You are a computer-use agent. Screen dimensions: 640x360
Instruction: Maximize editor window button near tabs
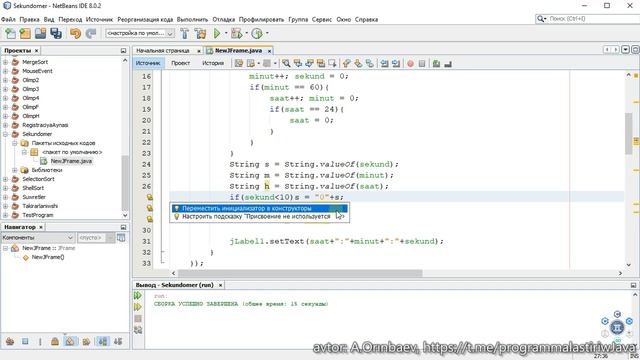pos(635,50)
